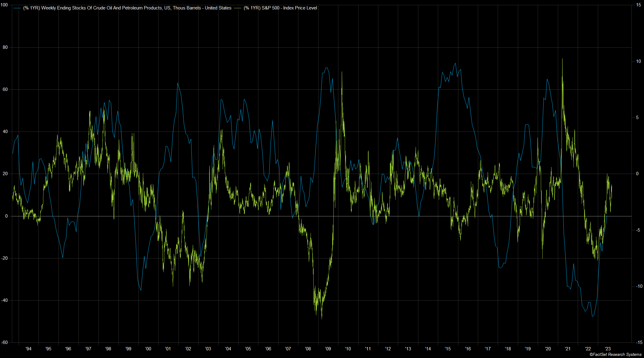Click the '23 year label on x-axis
Viewport: 644px width, 358px height.
607,349
